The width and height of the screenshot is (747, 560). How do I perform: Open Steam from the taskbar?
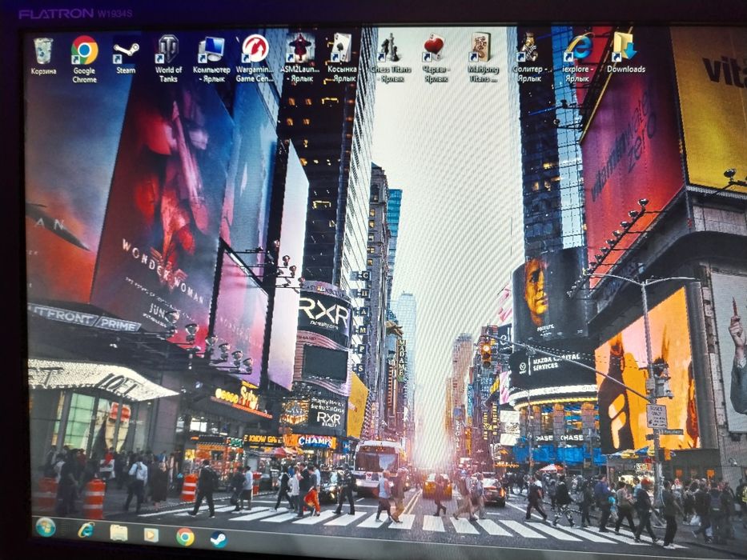tap(219, 539)
